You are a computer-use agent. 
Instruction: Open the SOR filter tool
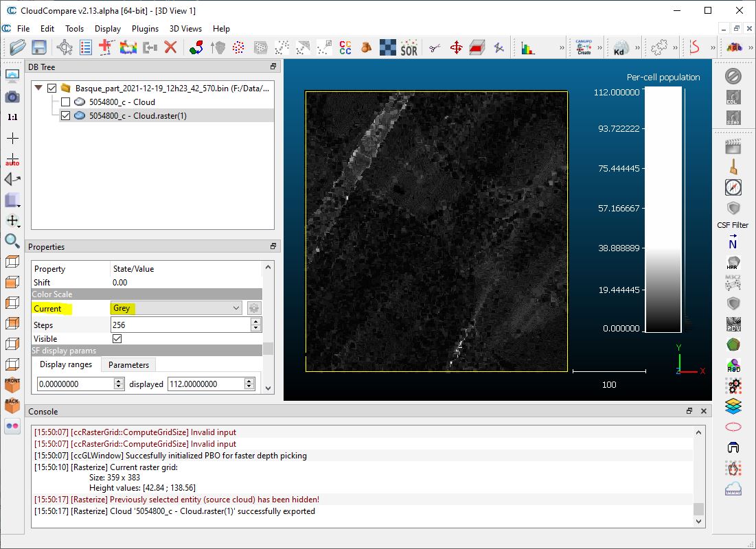(x=409, y=47)
